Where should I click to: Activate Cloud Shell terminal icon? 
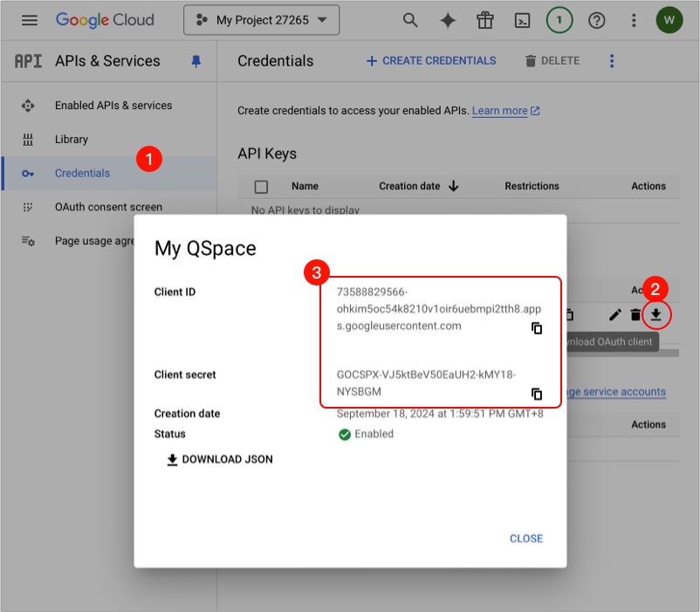click(x=522, y=20)
